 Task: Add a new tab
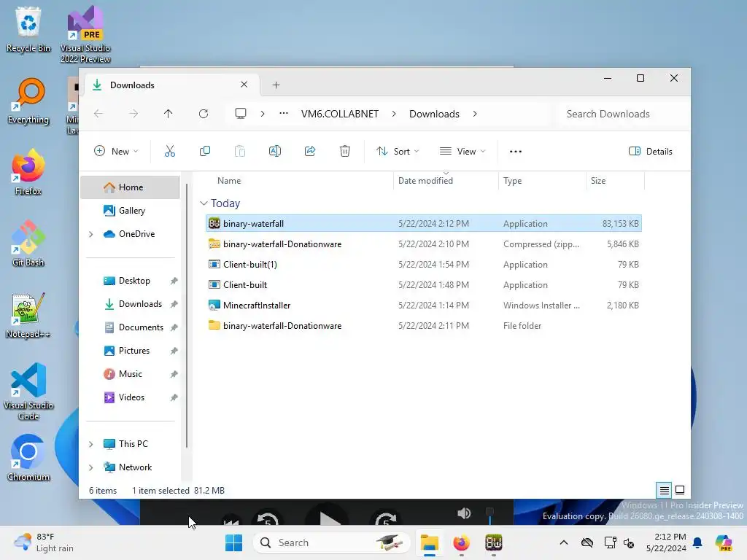276,85
